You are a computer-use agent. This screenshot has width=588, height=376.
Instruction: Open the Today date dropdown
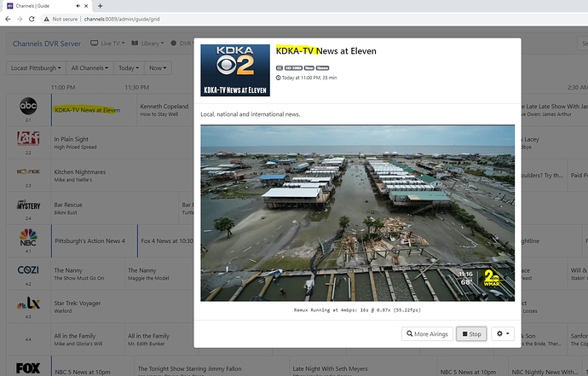tap(129, 67)
